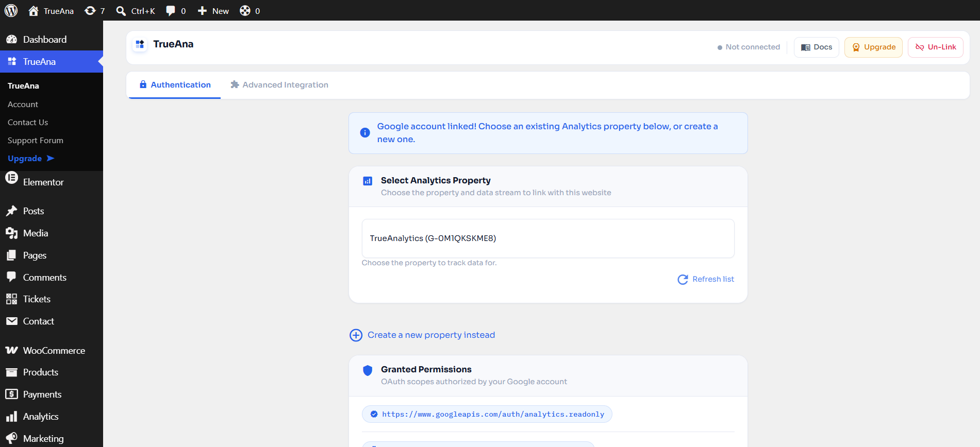Screen dimensions: 980x447
Task: Click the Tickets QR-style icon
Action: click(x=11, y=299)
